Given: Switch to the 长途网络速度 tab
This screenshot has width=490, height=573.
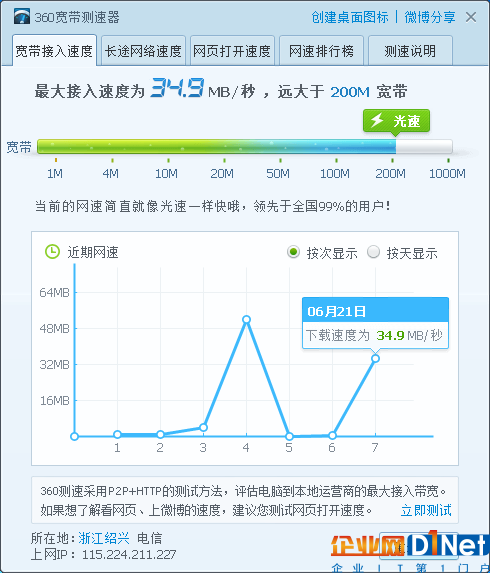Looking at the screenshot, I should [143, 51].
